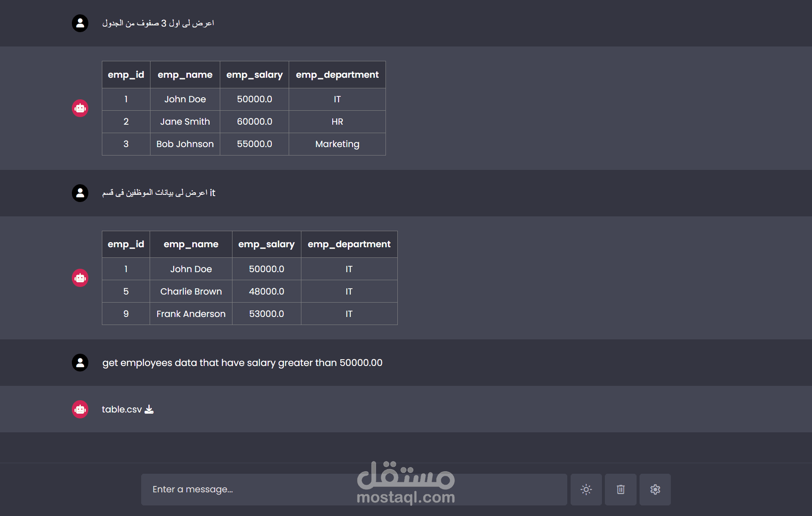
Task: Click the 60000.0 salary cell
Action: click(254, 122)
